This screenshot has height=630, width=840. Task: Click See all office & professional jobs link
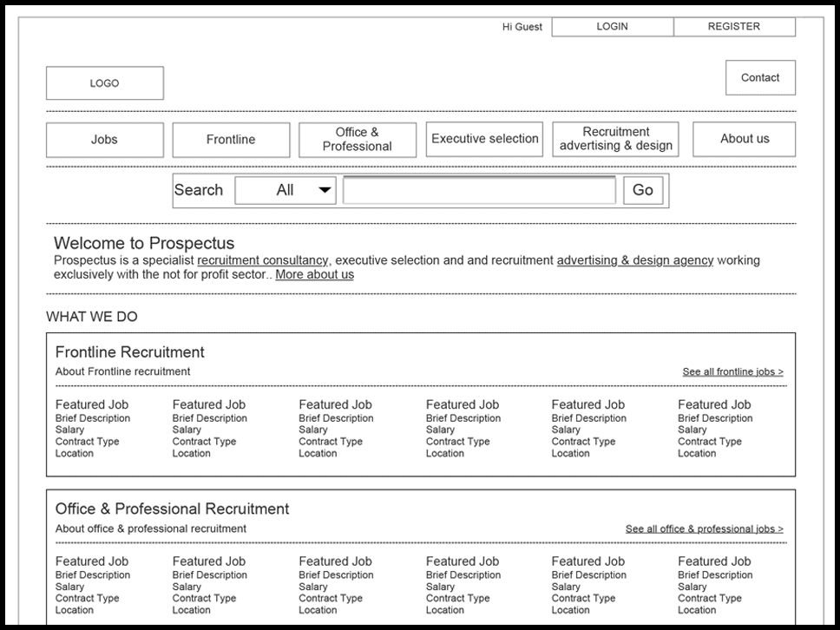(x=705, y=528)
